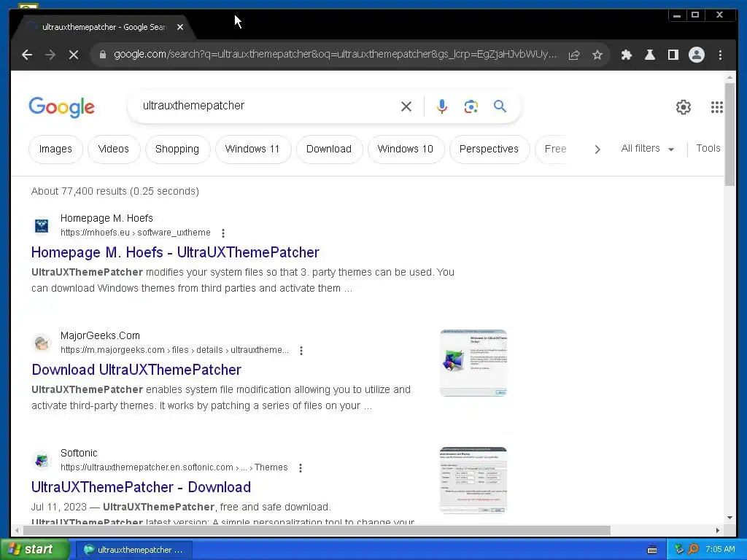747x560 pixels.
Task: Click the Softonic favicon
Action: [x=42, y=461]
